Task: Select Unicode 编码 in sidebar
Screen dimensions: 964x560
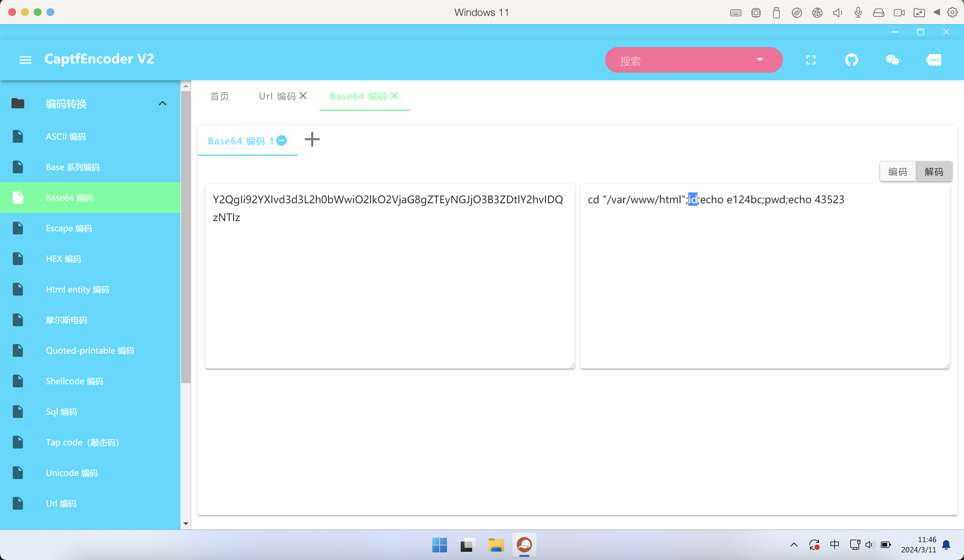Action: (x=90, y=473)
